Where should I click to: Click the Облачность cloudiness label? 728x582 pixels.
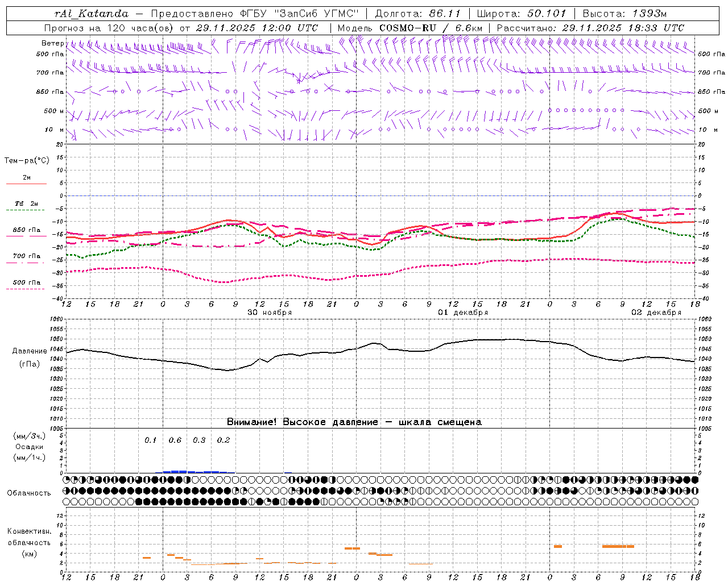[x=29, y=493]
